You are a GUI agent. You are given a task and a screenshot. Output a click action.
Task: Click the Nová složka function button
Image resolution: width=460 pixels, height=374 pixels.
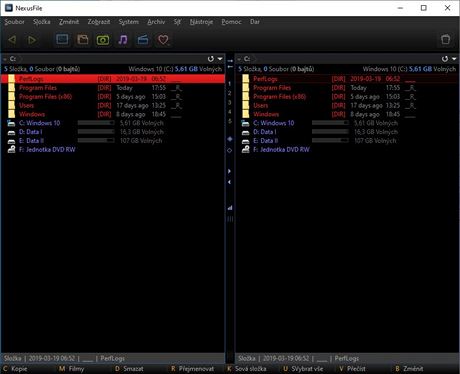tap(247, 369)
